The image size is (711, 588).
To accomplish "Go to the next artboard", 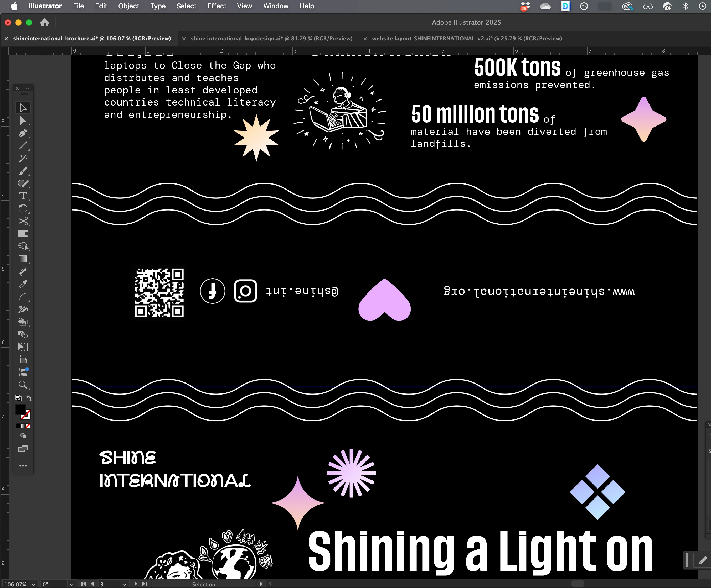I will [x=135, y=584].
